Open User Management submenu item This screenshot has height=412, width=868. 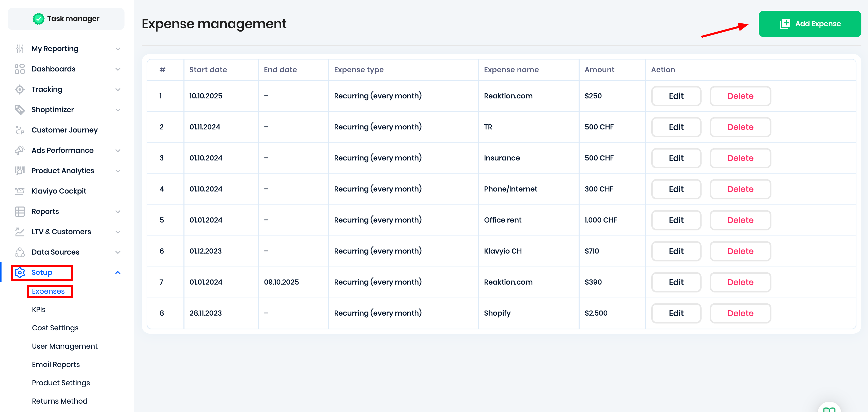pos(65,346)
